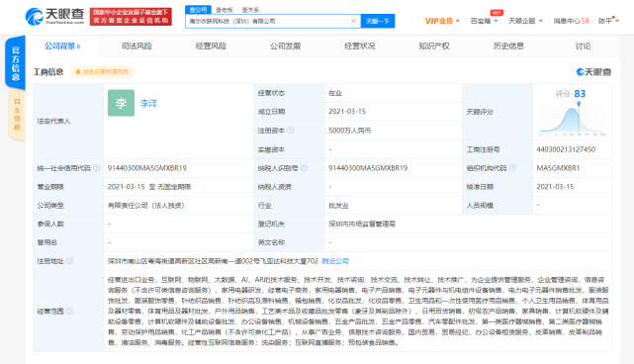Click the 天眼一下 search button
The width and height of the screenshot is (634, 364).
[x=378, y=21]
